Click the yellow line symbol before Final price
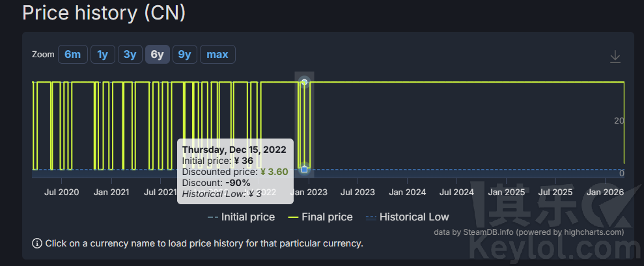 (x=293, y=217)
